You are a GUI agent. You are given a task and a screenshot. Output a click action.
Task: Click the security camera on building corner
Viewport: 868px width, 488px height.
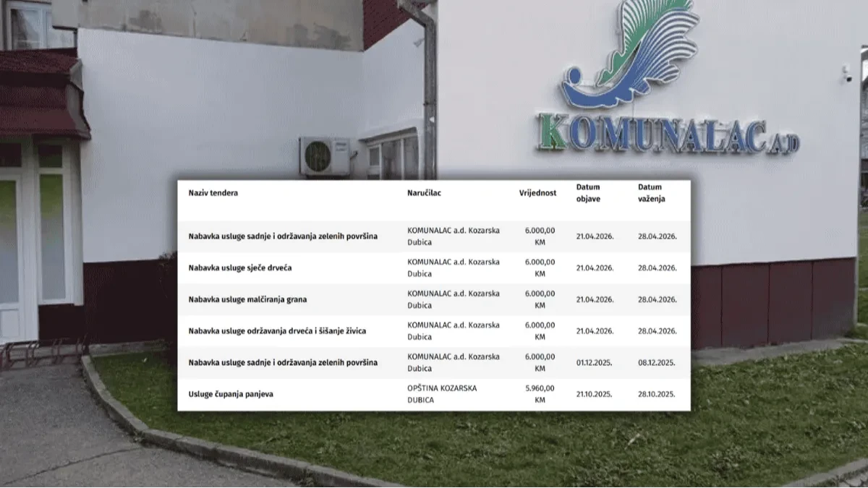click(846, 74)
